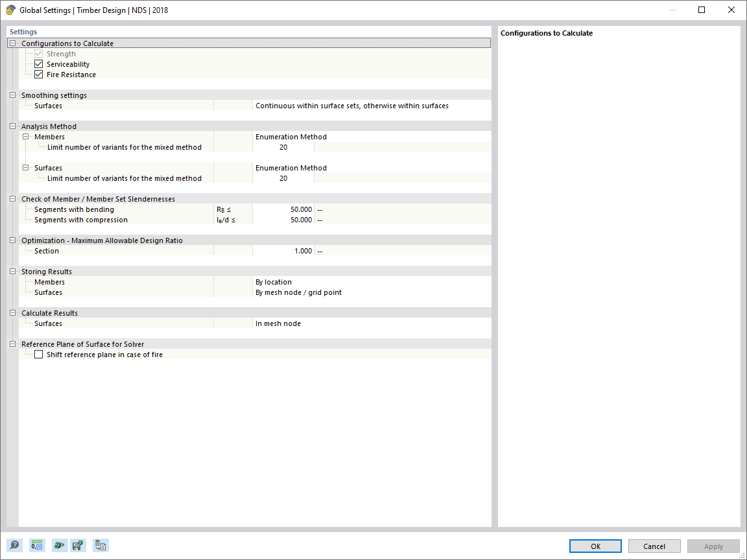Open Members analysis 'Enumeration Method' dropdown
747x560 pixels.
(x=372, y=137)
